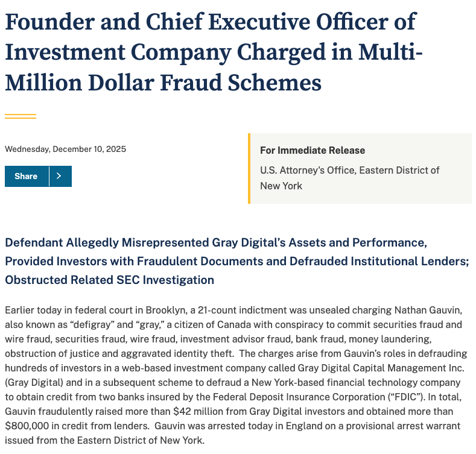Click the name Nathan Gauvin in paragraph
The width and height of the screenshot is (476, 454).
click(428, 310)
